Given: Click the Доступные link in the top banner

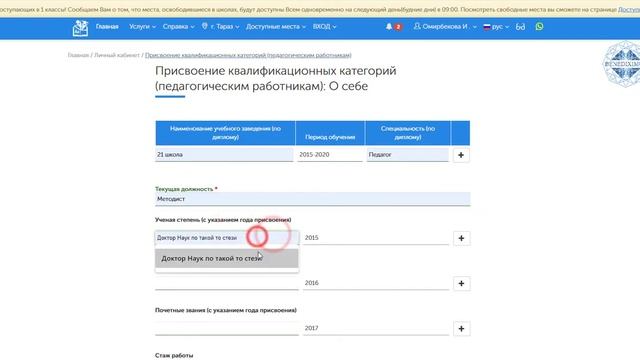Looking at the screenshot, I should pyautogui.click(x=629, y=9).
